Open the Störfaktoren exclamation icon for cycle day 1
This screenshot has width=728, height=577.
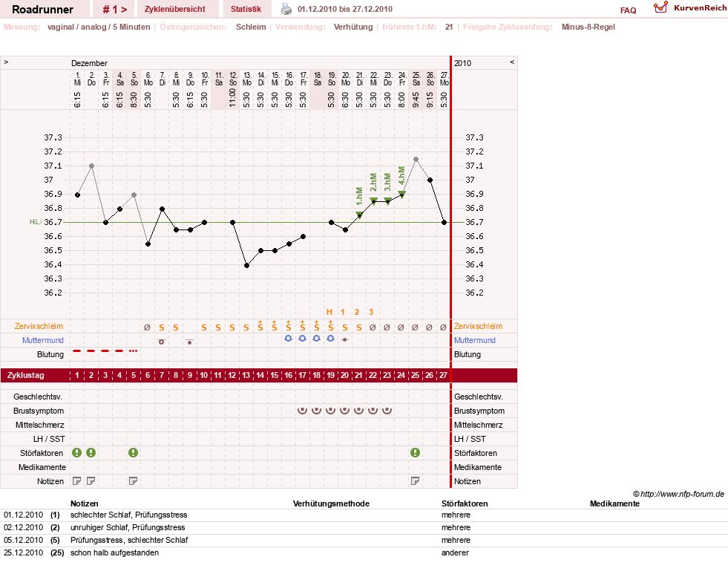[x=77, y=452]
